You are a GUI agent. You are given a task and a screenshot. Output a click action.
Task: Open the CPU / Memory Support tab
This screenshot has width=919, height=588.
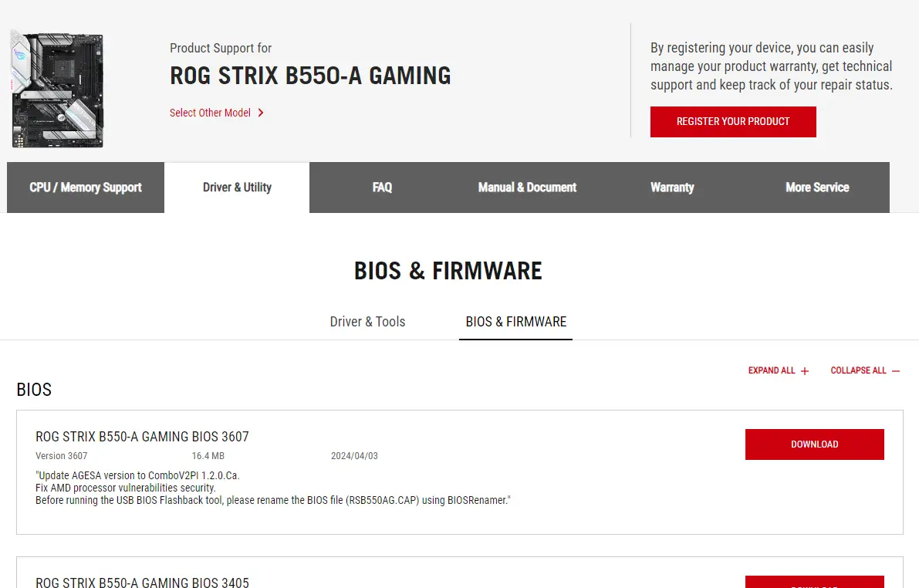[86, 188]
